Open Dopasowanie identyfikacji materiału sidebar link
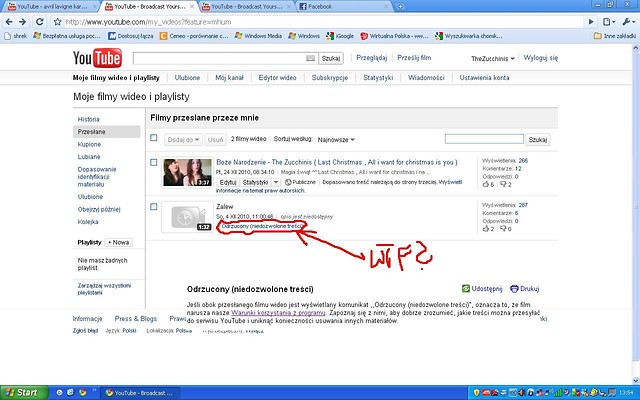 (x=97, y=177)
